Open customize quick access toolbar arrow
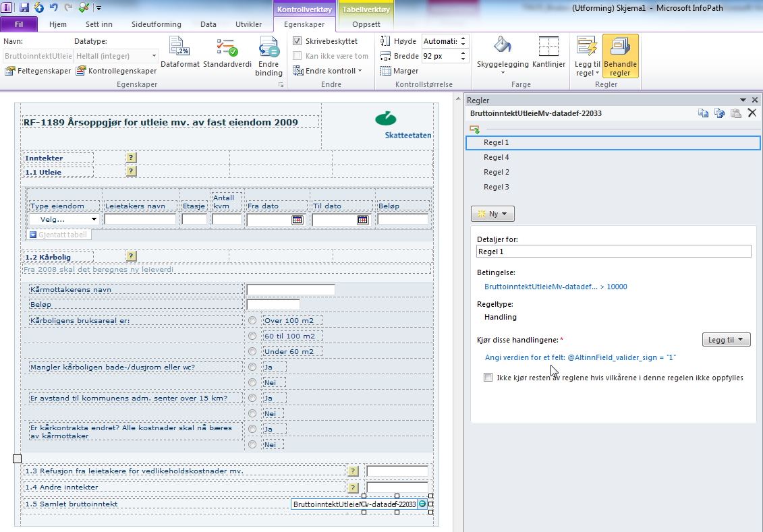The image size is (763, 532). (x=98, y=8)
